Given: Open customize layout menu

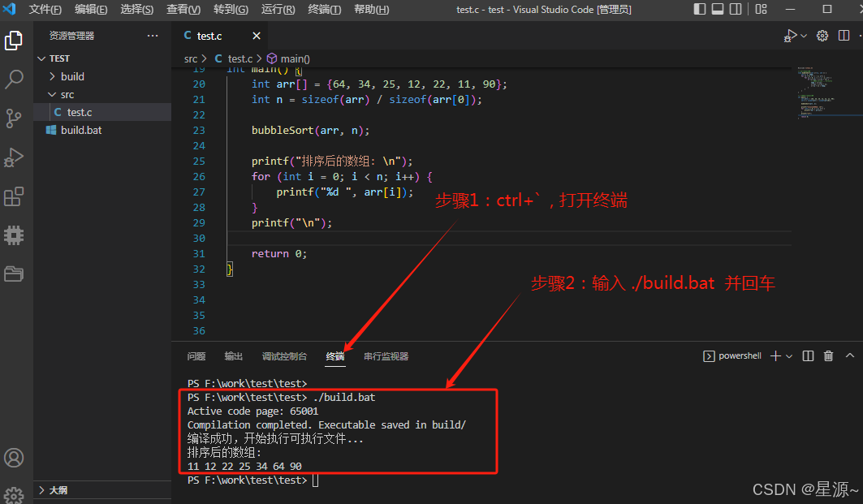Looking at the screenshot, I should [762, 9].
